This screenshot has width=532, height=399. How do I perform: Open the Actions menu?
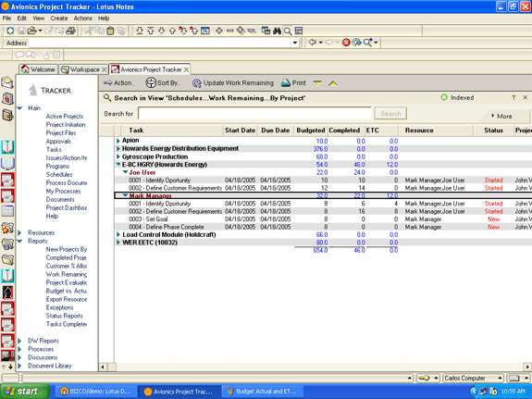coord(82,19)
